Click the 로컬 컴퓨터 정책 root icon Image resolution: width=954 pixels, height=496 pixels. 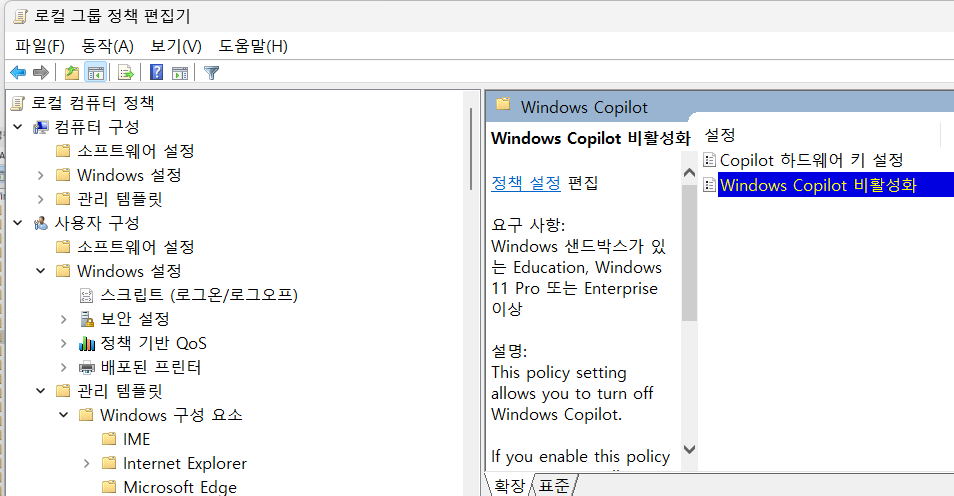click(18, 103)
